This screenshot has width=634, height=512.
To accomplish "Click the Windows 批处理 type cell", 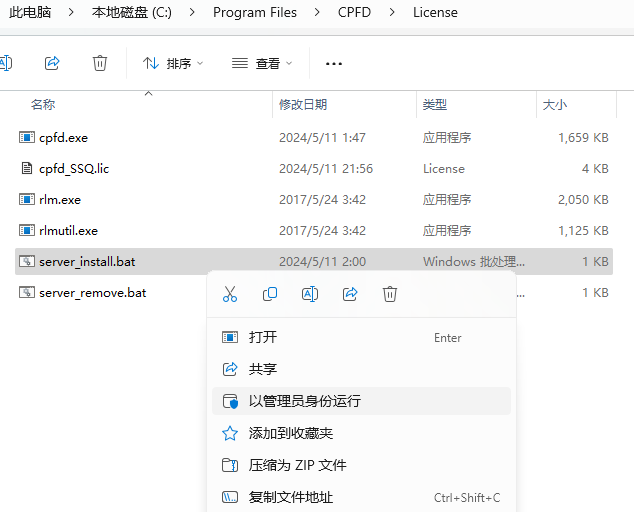I will tap(474, 262).
